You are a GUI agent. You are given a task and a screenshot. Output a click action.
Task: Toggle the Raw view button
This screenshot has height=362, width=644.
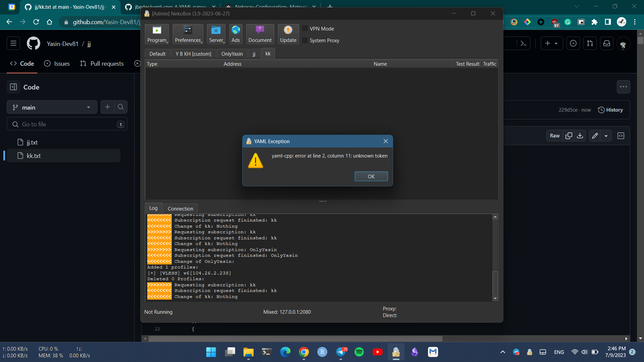click(554, 136)
